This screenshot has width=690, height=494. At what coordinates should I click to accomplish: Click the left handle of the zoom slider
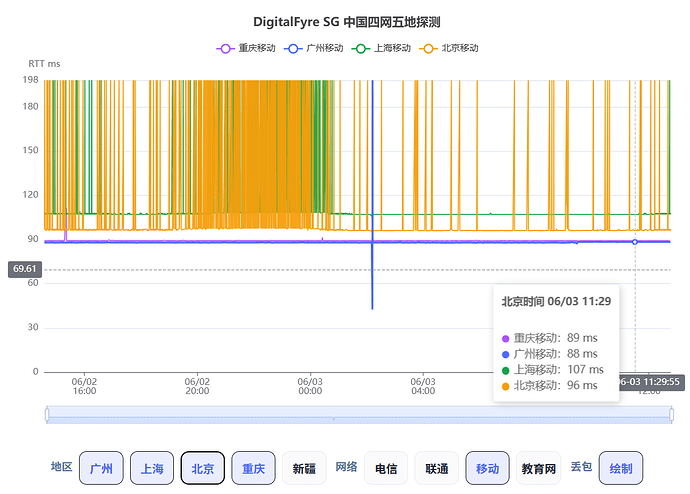pos(47,414)
